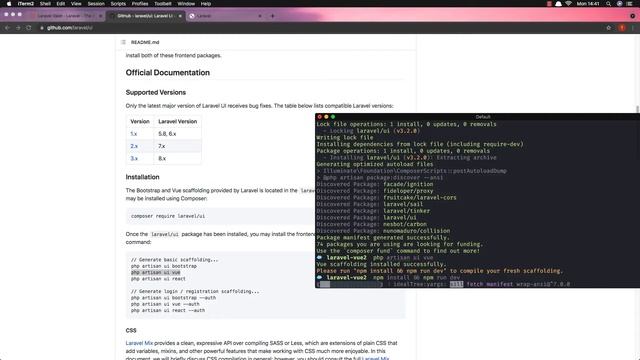Open the browser menu icon at toolbar end
Viewport: 640px width, 360px height.
click(x=633, y=28)
